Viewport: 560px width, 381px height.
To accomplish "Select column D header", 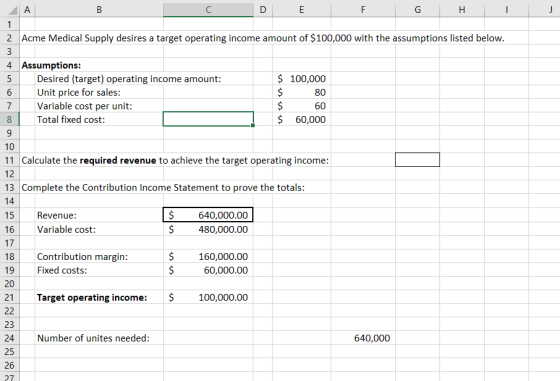I will coord(263,10).
